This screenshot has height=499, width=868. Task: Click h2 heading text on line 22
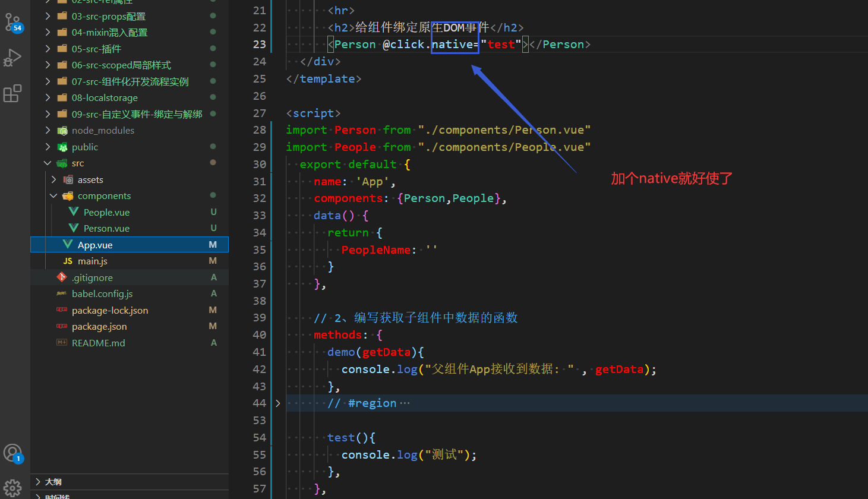coord(422,27)
